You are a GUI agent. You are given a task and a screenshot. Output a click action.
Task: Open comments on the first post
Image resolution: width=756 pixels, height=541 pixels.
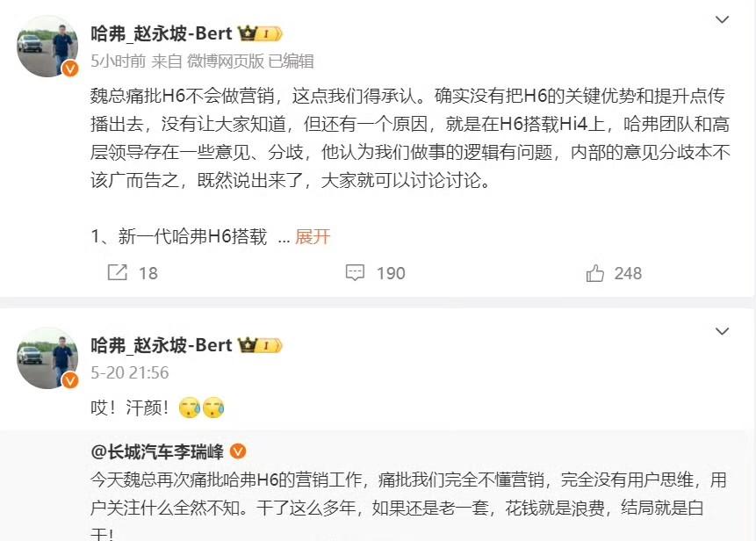356,273
